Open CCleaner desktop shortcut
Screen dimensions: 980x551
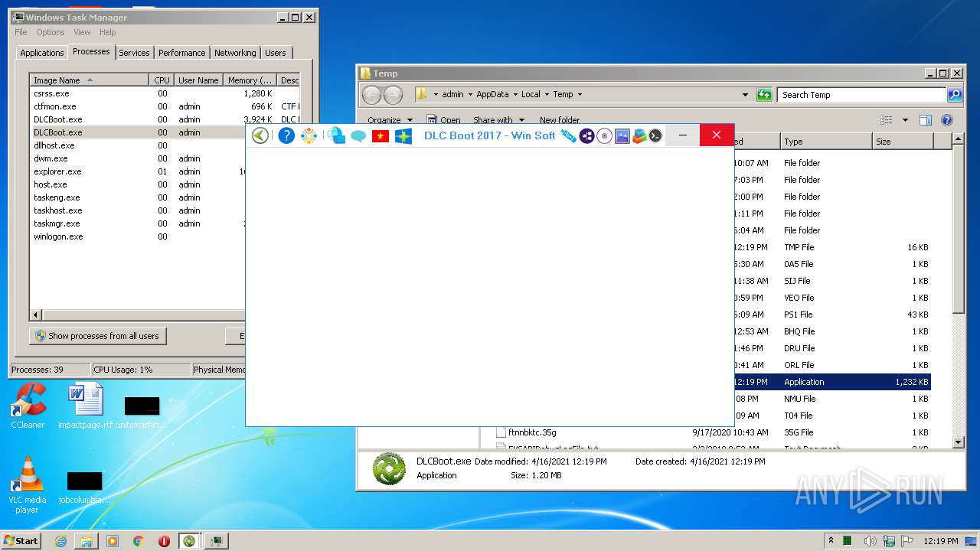(x=28, y=406)
